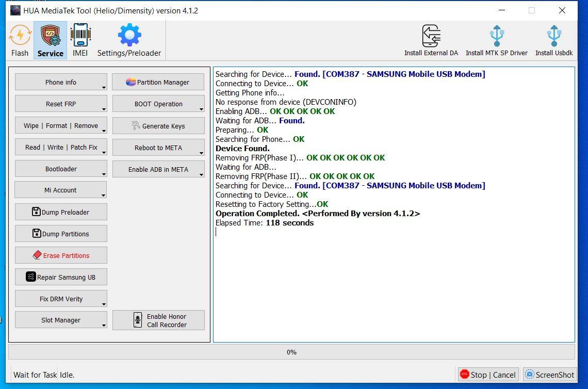This screenshot has height=389, width=588.
Task: Click the app icon in title bar
Action: (15, 10)
